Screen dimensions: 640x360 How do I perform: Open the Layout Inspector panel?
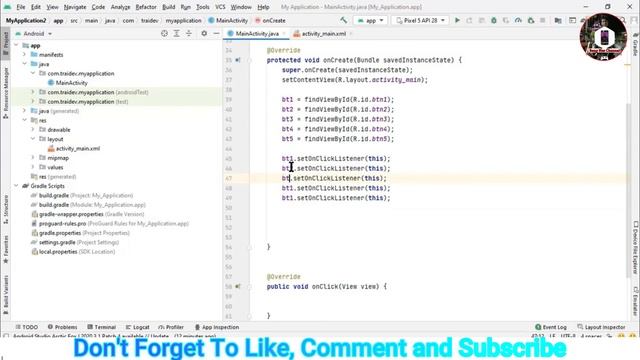pyautogui.click(x=601, y=327)
